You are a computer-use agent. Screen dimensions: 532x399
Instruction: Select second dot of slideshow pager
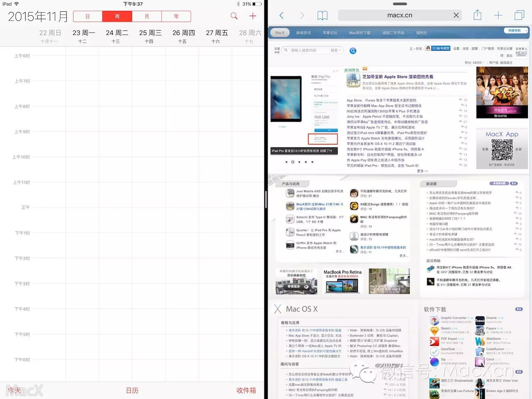click(293, 162)
